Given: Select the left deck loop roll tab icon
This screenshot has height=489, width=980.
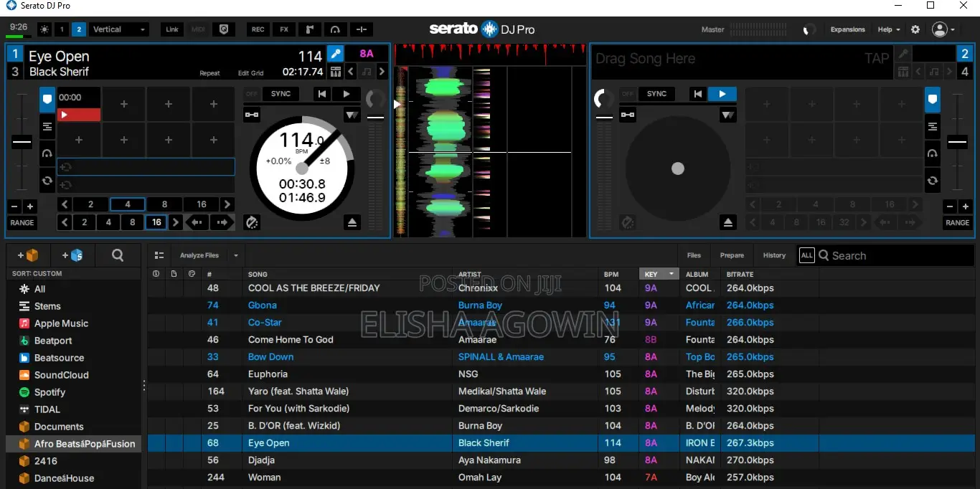Looking at the screenshot, I should [47, 181].
